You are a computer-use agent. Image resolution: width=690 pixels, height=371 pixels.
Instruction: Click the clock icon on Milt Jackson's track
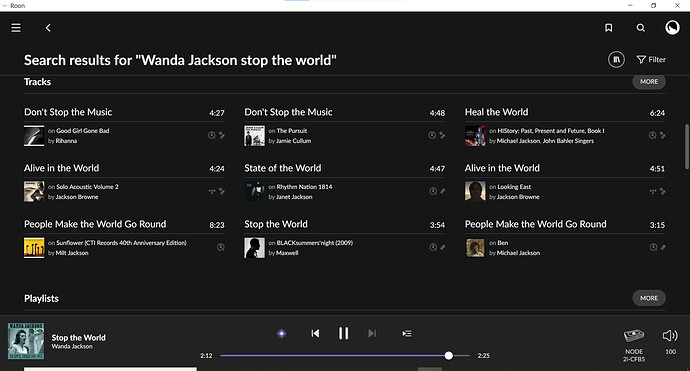[x=221, y=247]
